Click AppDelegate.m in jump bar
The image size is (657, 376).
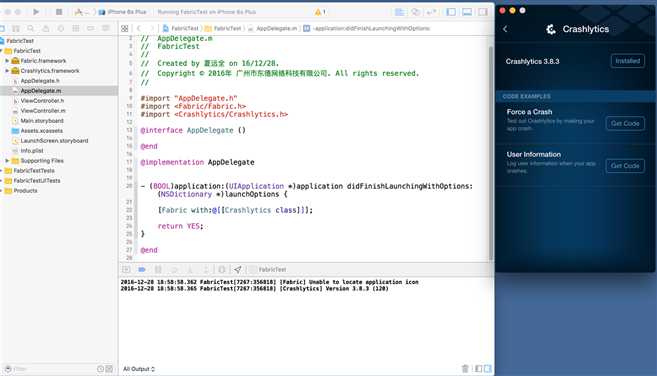point(272,29)
